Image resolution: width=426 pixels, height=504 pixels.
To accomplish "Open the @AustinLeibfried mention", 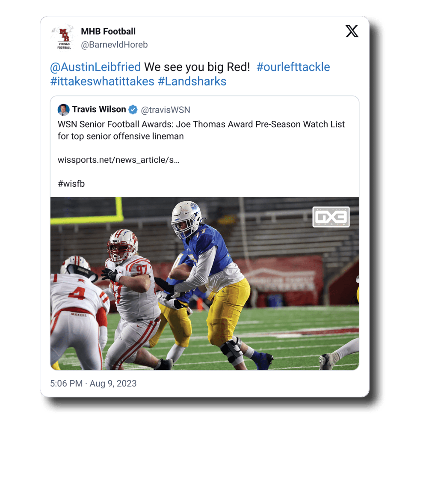I will (95, 67).
